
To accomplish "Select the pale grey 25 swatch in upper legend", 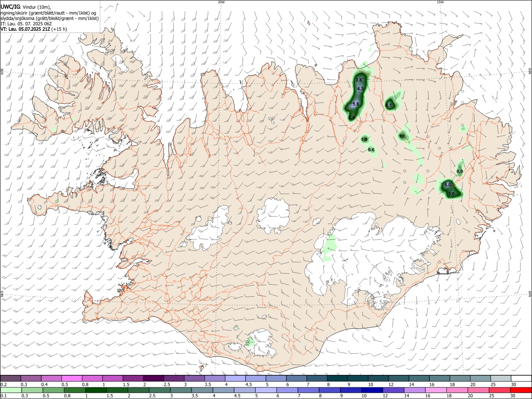I will coord(501,378).
